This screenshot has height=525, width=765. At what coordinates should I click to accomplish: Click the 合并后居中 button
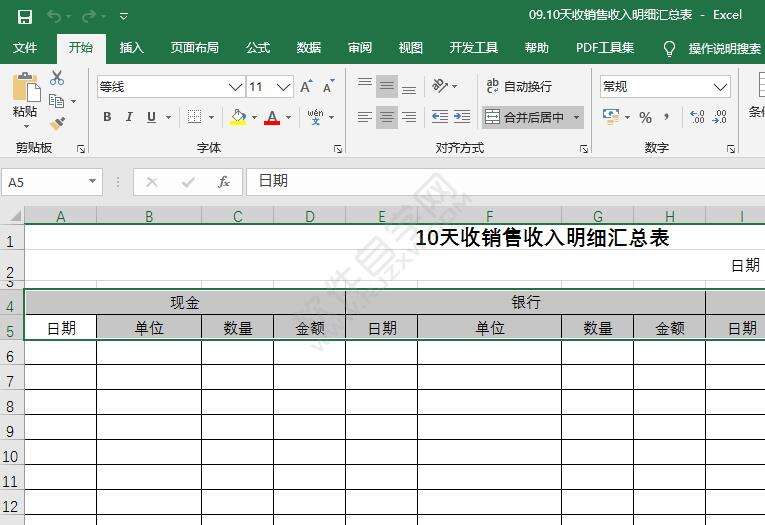tap(525, 117)
